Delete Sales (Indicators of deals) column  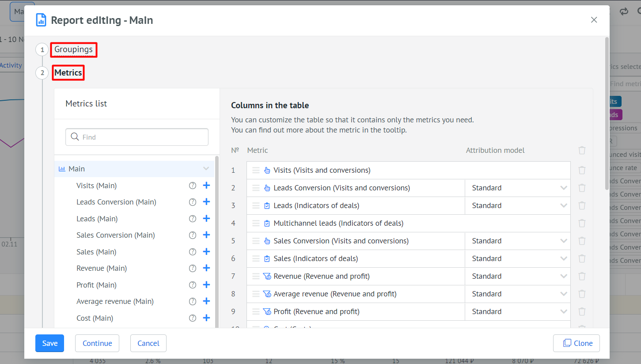pos(582,258)
